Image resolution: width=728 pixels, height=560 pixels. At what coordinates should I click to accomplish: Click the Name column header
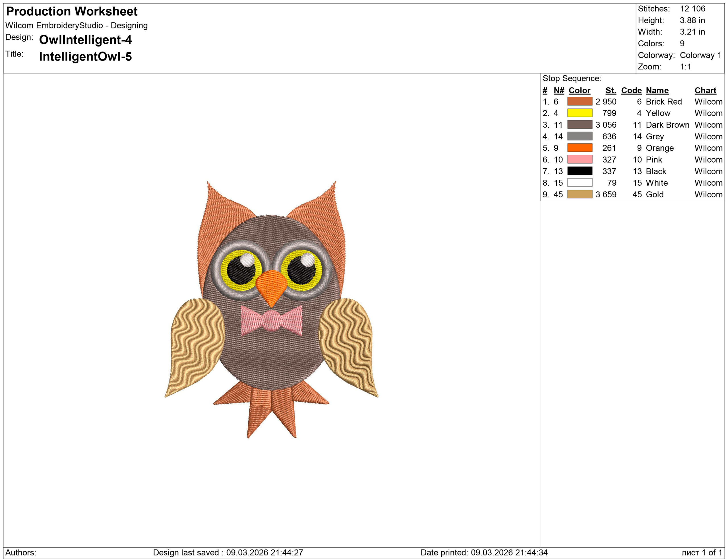point(657,90)
